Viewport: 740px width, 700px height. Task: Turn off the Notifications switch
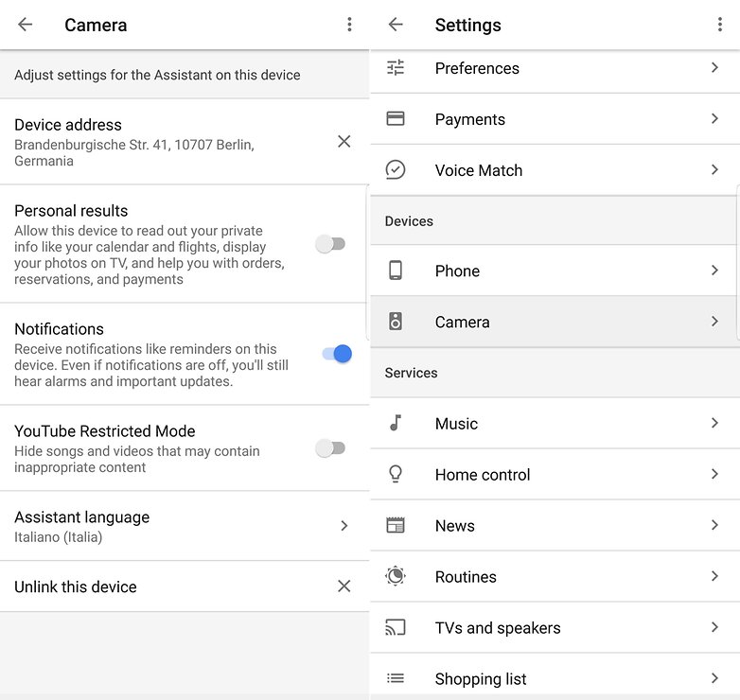tap(337, 354)
